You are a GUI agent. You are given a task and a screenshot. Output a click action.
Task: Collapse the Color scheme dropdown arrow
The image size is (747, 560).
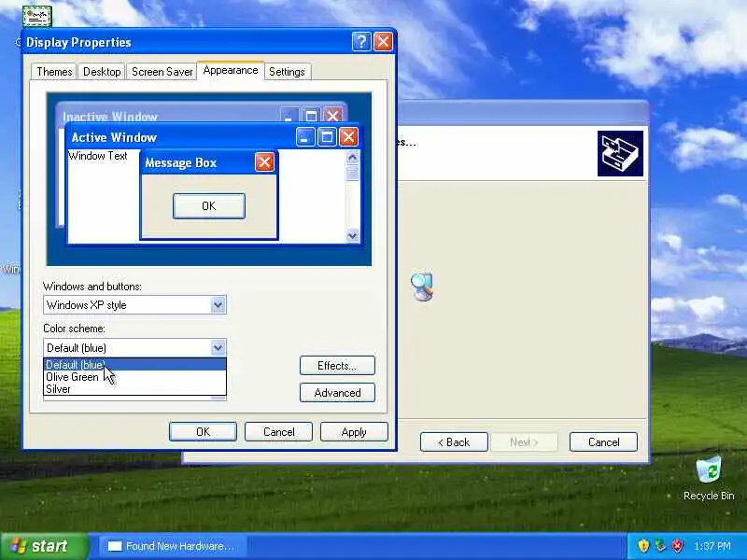click(218, 347)
